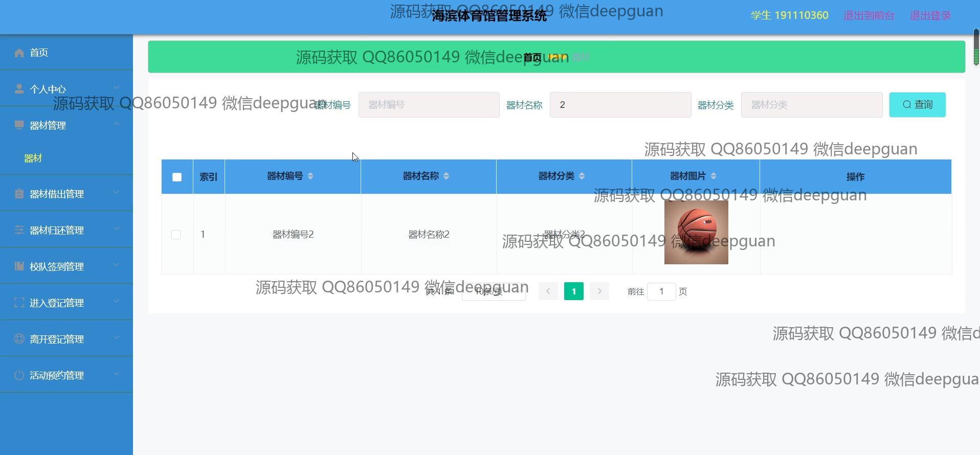Image resolution: width=980 pixels, height=455 pixels.
Task: Click the home icon beside 首页 in sidebar
Action: pos(19,53)
